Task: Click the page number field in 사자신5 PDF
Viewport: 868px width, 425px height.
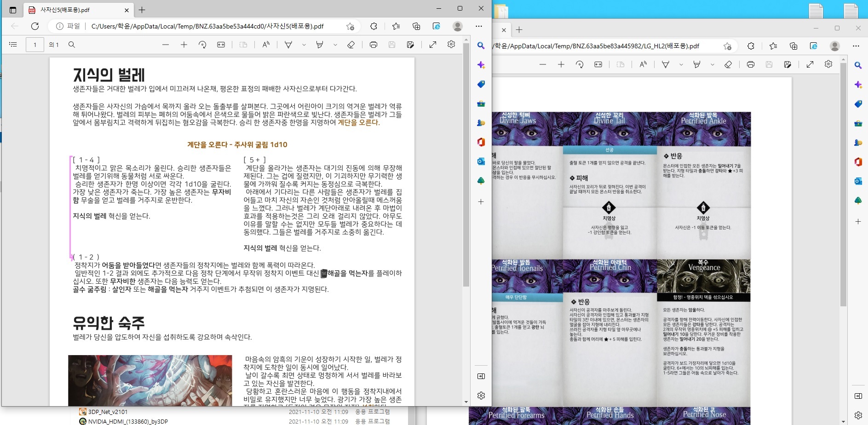Action: pyautogui.click(x=35, y=45)
